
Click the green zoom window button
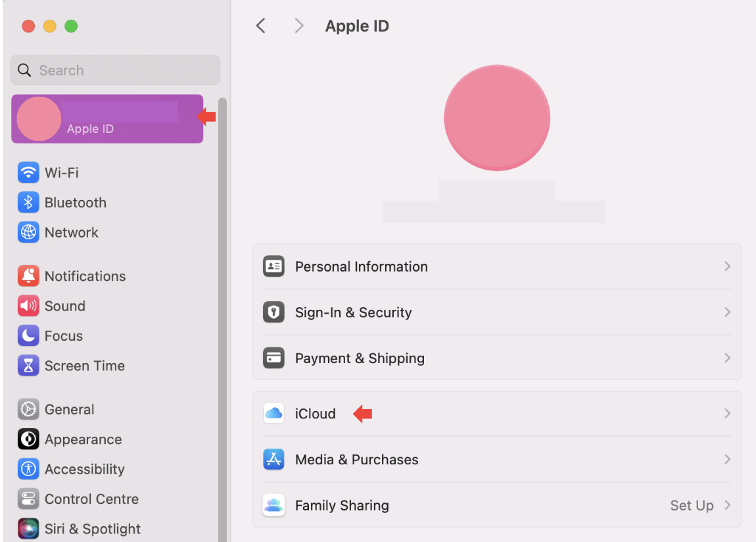click(71, 26)
